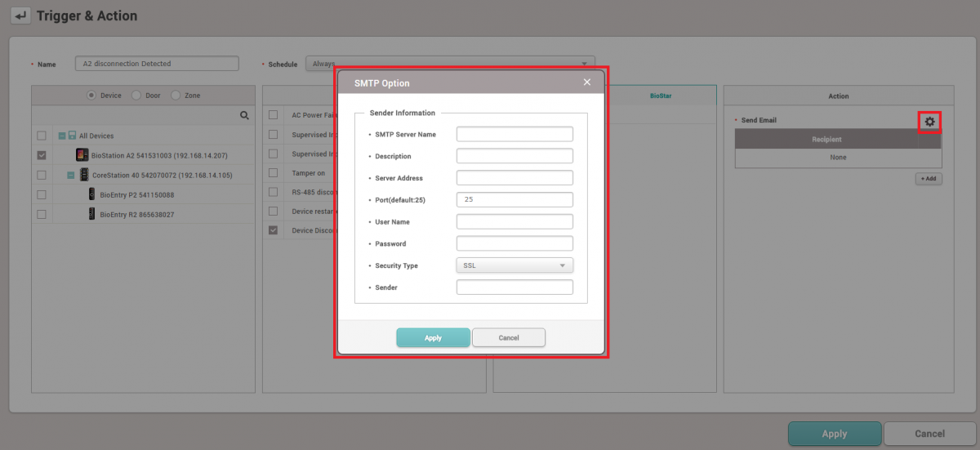Click the BioEntry R2 device icon
This screenshot has height=450, width=980.
(92, 214)
